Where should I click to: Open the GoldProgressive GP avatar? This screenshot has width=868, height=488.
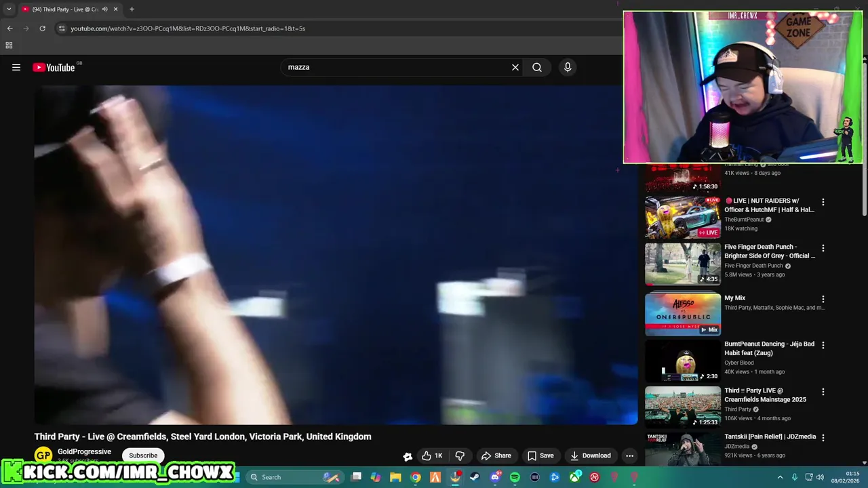point(43,455)
